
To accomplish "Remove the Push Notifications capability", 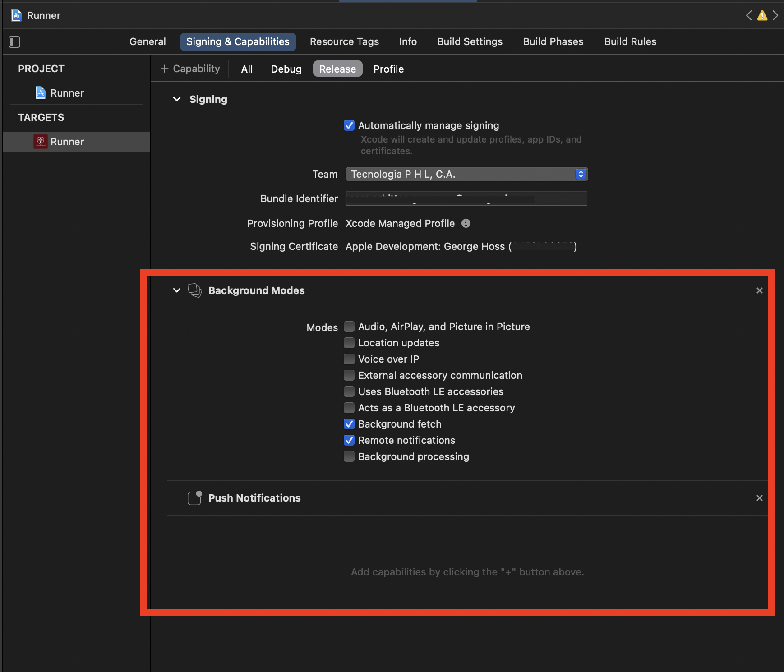I will click(760, 498).
